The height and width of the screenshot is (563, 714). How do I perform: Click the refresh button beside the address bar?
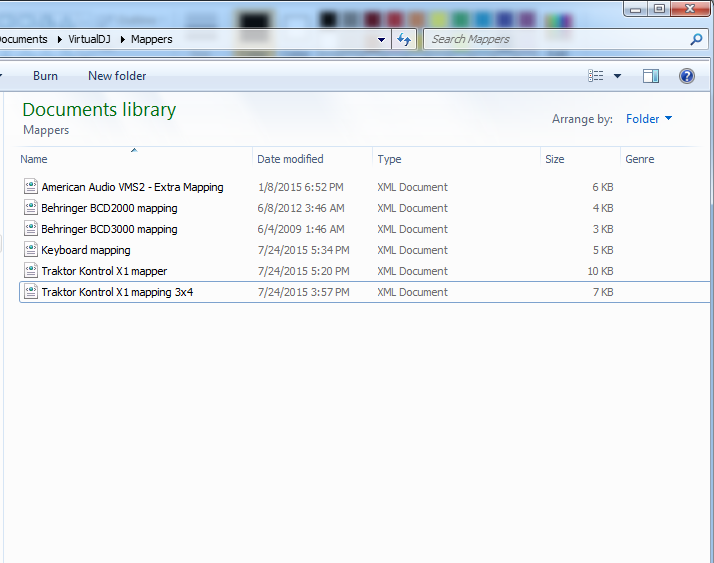[x=404, y=40]
